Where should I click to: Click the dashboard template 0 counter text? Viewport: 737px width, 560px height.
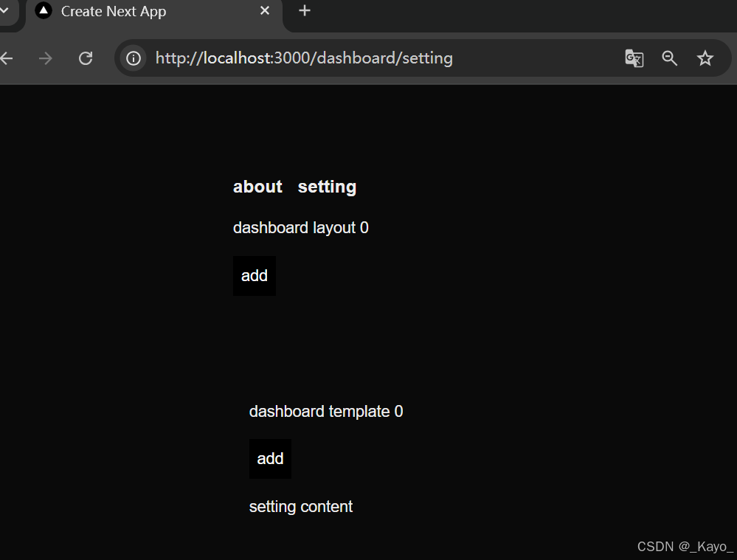click(325, 411)
